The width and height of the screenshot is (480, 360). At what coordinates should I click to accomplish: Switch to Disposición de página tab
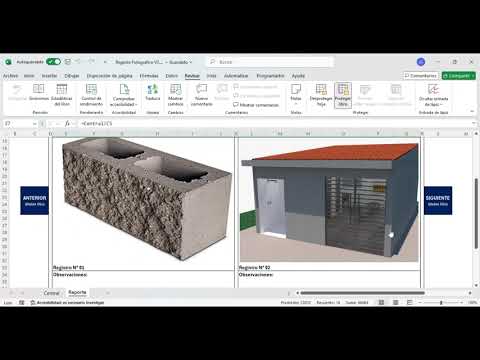click(109, 76)
